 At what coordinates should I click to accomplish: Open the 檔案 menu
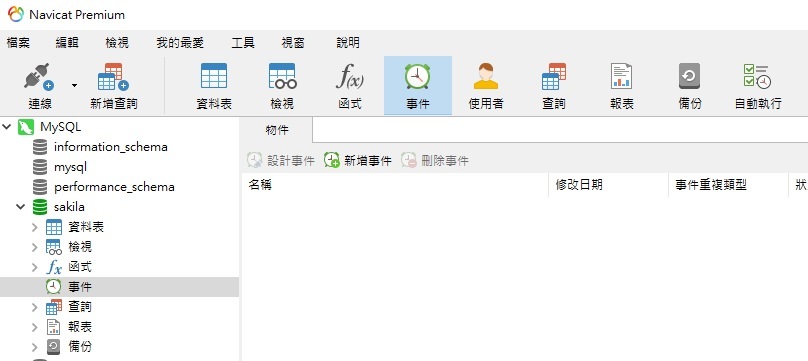18,43
